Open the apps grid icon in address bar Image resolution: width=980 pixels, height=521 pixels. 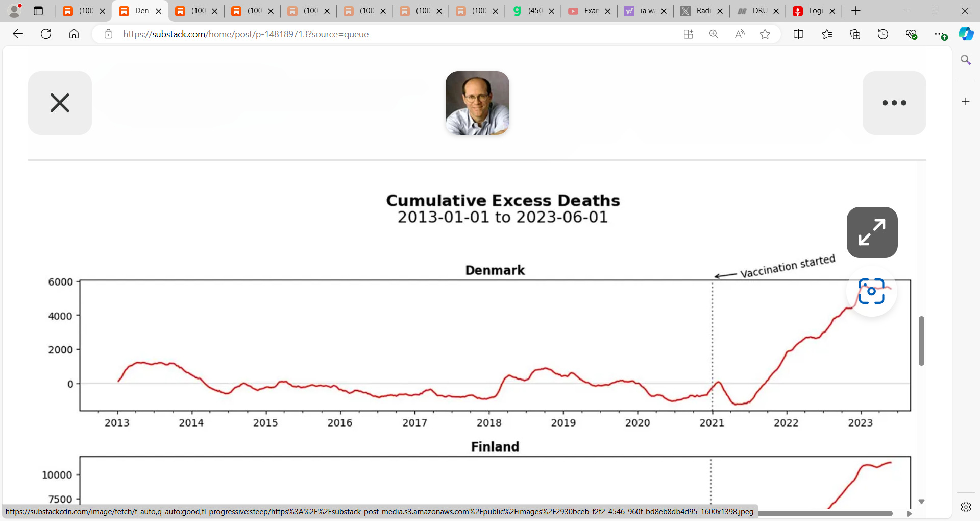(x=689, y=34)
